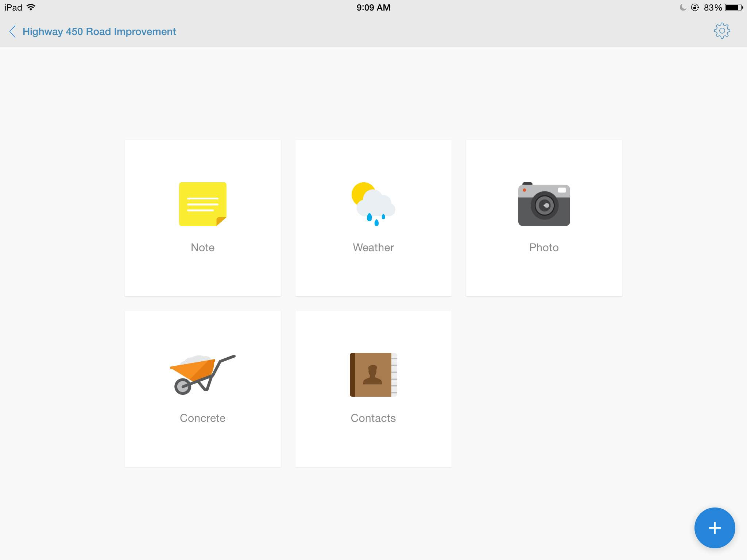Image resolution: width=747 pixels, height=560 pixels.
Task: Tap the Do Not Disturb moon icon
Action: (683, 7)
